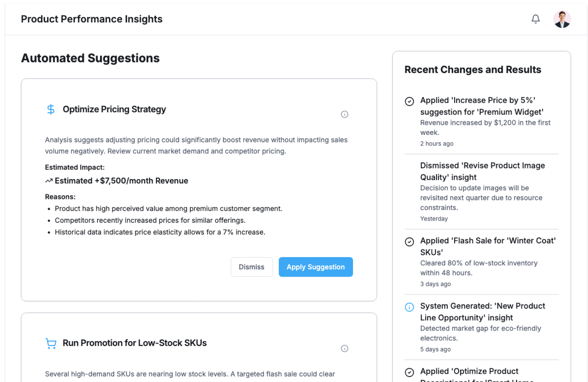Open the user profile avatar
The image size is (588, 382).
562,19
